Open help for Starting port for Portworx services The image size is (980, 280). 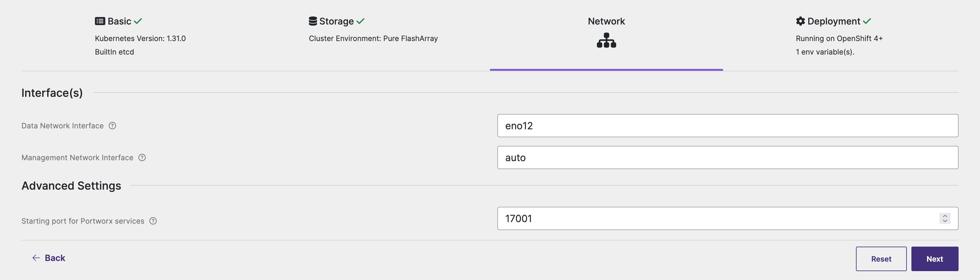pyautogui.click(x=153, y=221)
